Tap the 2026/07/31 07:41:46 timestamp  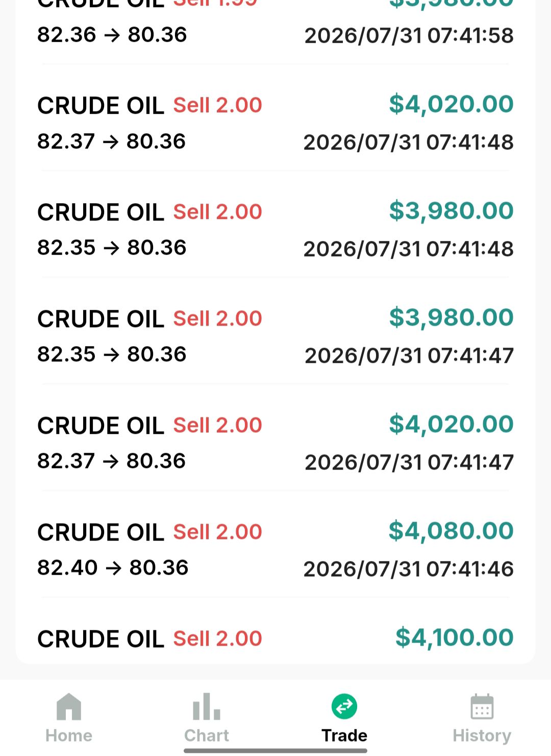[x=408, y=569]
